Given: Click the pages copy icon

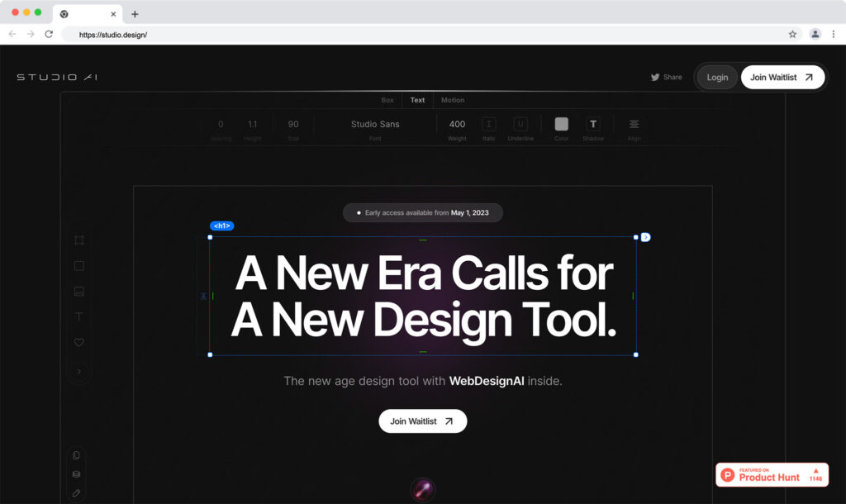Looking at the screenshot, I should [77, 455].
